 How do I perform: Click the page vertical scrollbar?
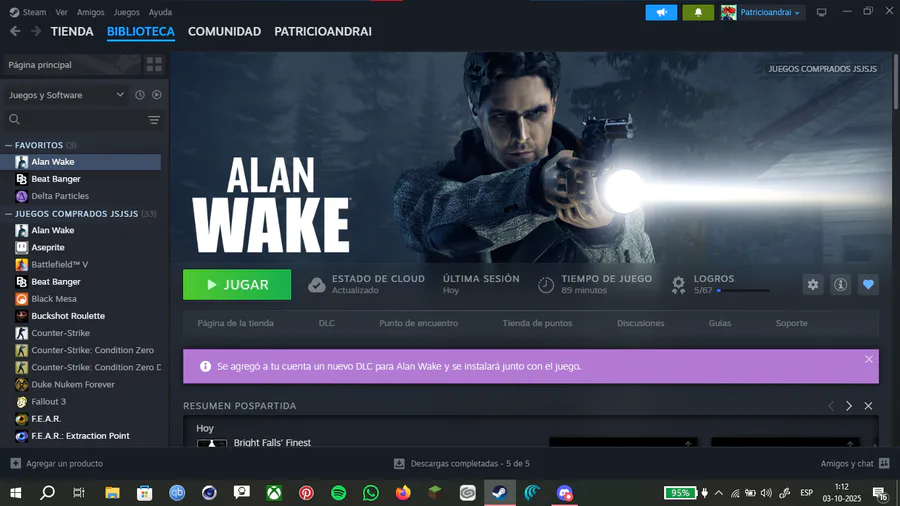(x=896, y=80)
